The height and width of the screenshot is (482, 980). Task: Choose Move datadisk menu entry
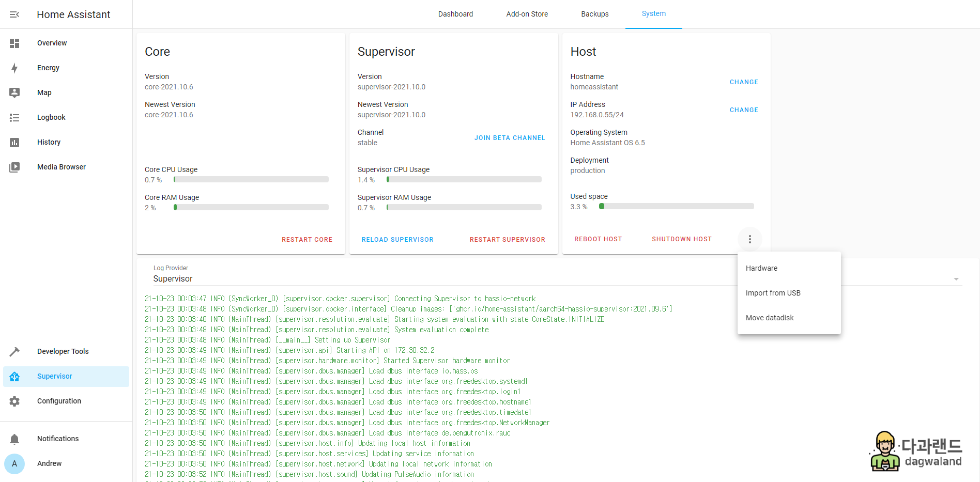(x=789, y=318)
